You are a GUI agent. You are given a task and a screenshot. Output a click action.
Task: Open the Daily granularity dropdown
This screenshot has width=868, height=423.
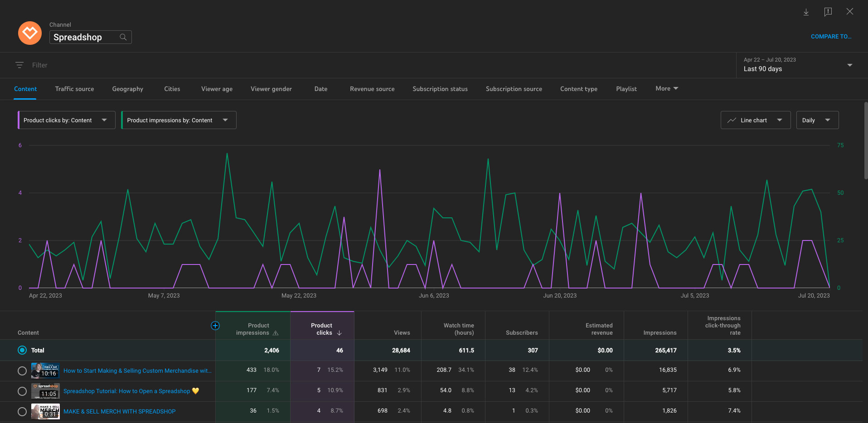point(817,120)
